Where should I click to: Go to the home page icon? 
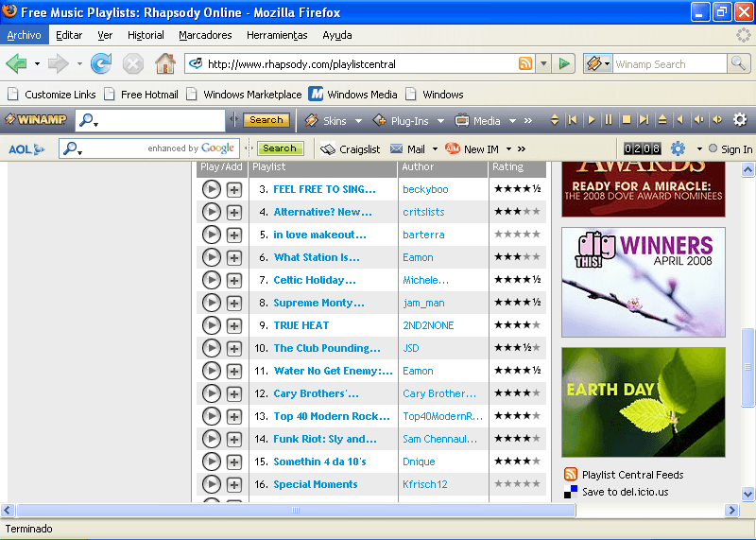coord(165,64)
